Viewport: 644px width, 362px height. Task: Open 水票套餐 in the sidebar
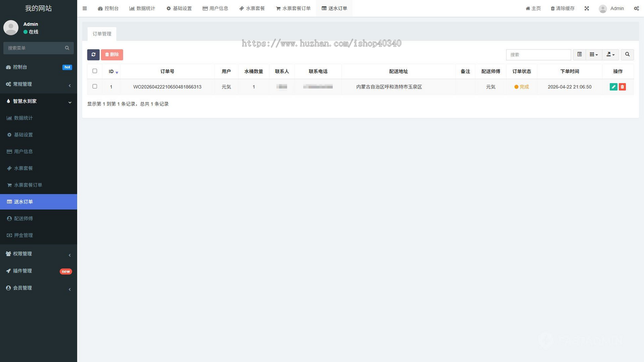click(x=39, y=168)
